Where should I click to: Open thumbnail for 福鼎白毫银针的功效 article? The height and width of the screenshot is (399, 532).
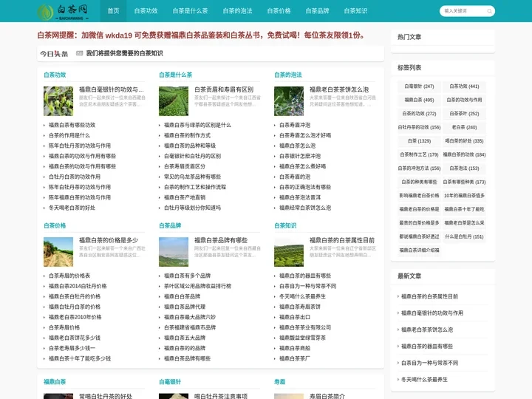pyautogui.click(x=58, y=101)
